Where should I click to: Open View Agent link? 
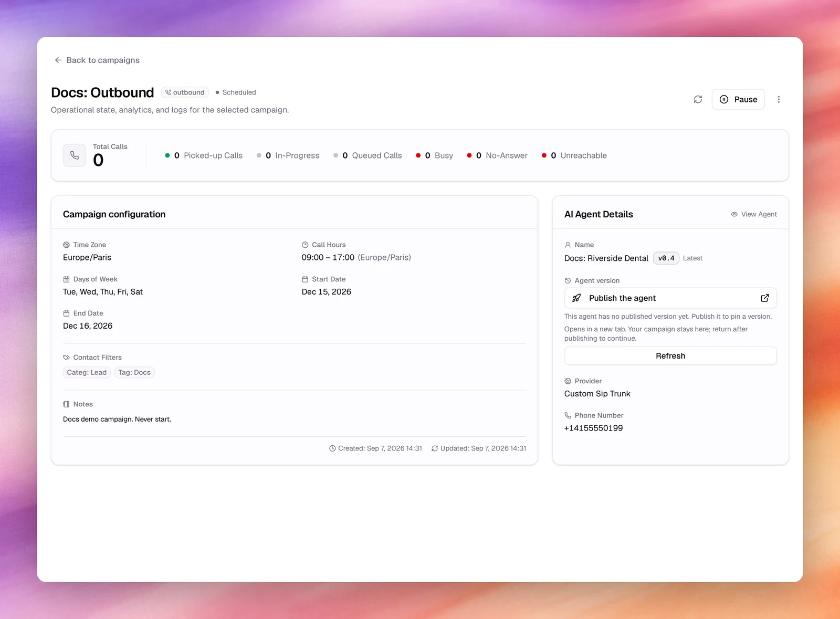tap(754, 214)
